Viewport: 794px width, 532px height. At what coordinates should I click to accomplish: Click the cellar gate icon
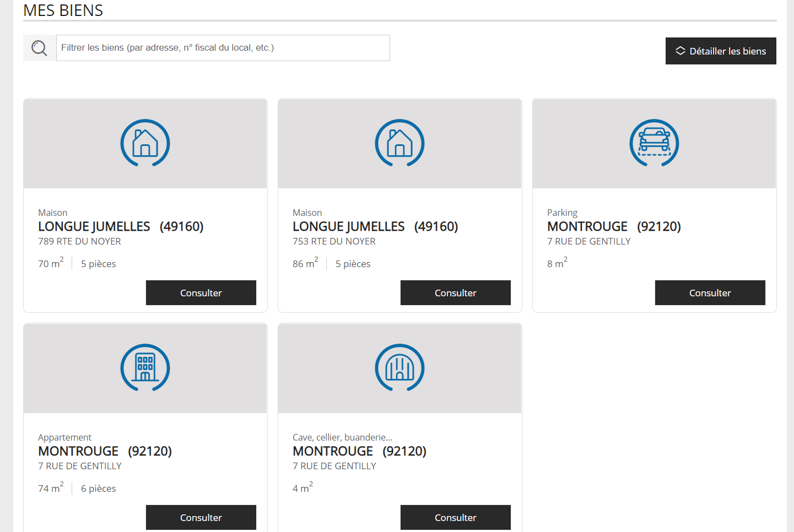click(x=400, y=368)
